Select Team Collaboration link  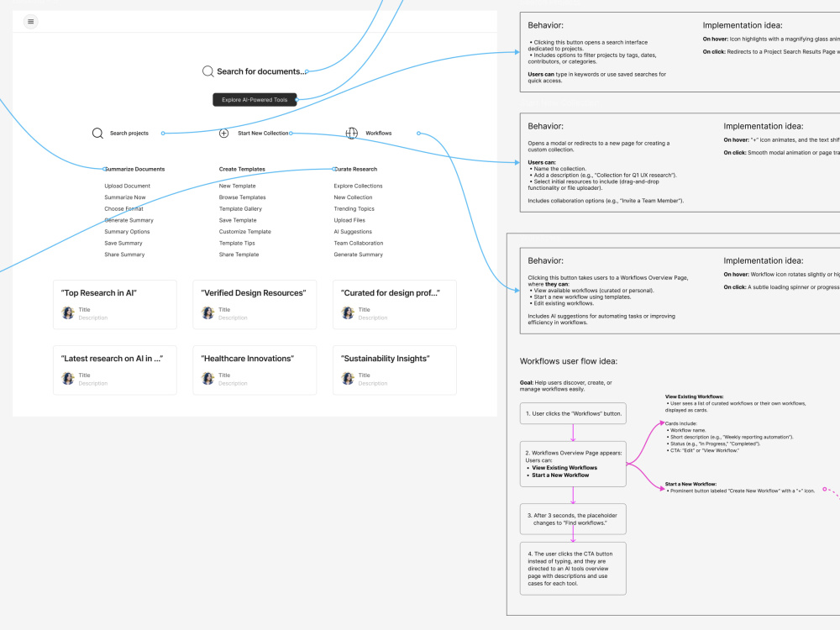[359, 244]
